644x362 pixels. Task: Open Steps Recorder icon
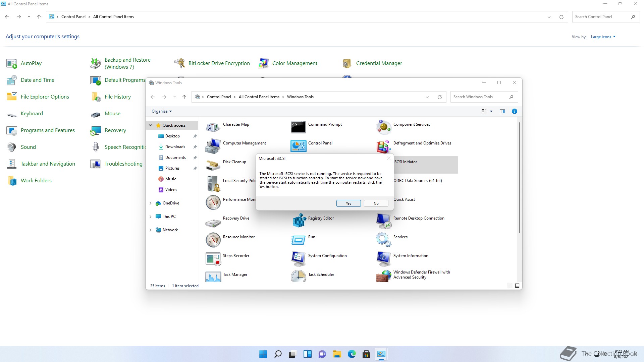[x=213, y=259]
